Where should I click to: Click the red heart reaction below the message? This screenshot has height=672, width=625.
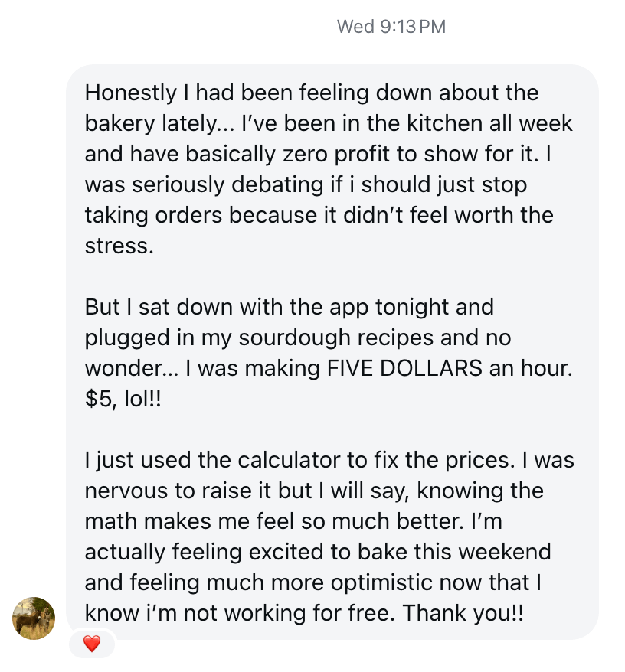(92, 644)
